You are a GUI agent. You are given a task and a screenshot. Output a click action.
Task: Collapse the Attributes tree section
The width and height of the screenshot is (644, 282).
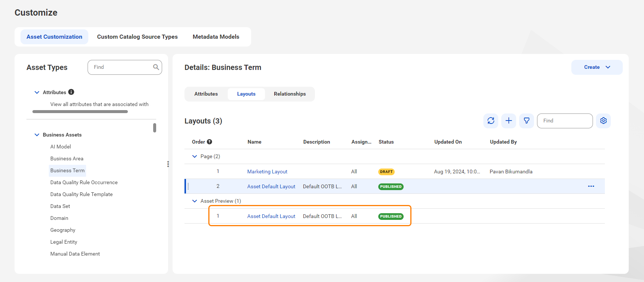(37, 92)
